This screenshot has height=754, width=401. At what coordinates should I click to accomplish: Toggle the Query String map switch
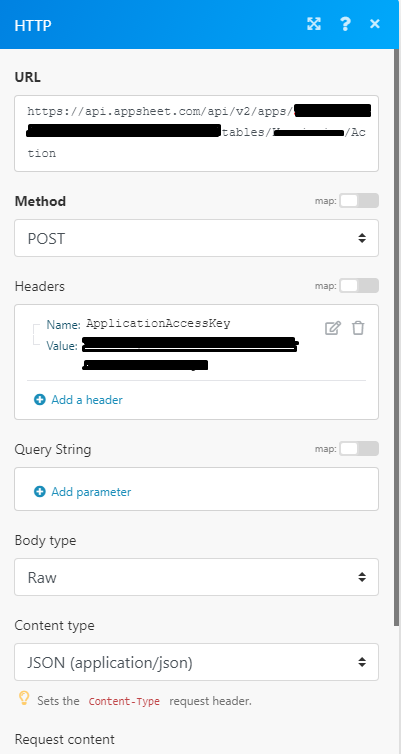click(359, 449)
